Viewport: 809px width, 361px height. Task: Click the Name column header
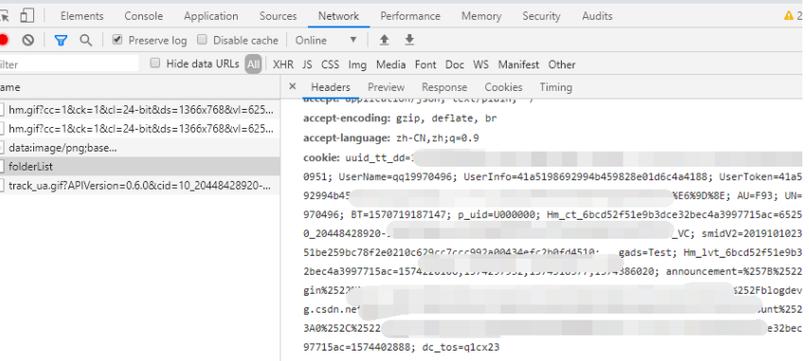139,87
